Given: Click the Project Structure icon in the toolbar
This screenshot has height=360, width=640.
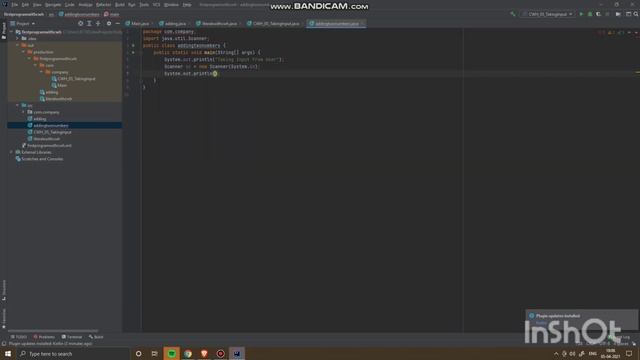Looking at the screenshot, I should pos(628,14).
